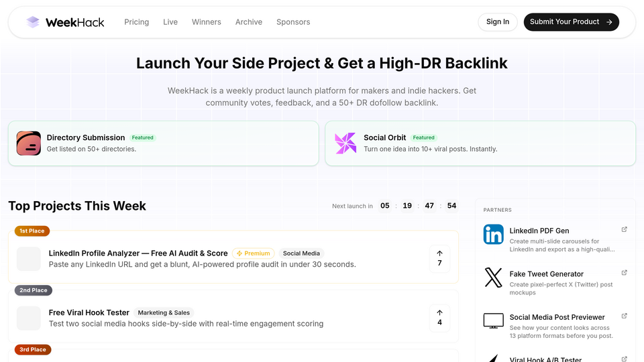This screenshot has width=644, height=362.
Task: Click Fake Tweet Generator description text
Action: pyautogui.click(x=561, y=288)
